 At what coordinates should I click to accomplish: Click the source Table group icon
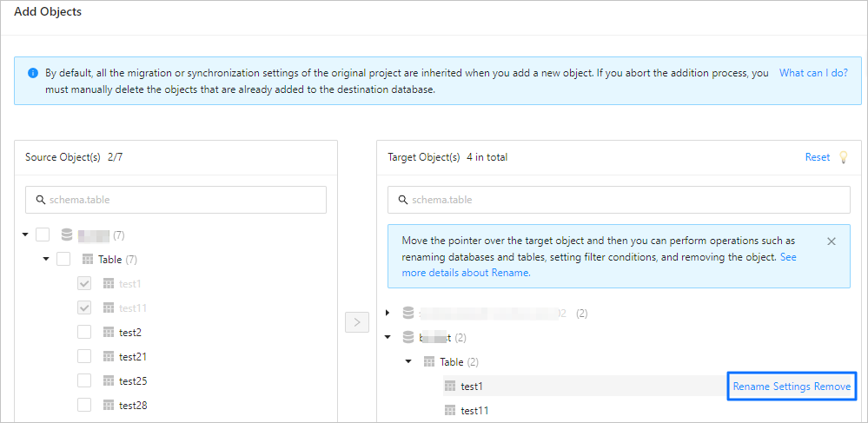[88, 259]
